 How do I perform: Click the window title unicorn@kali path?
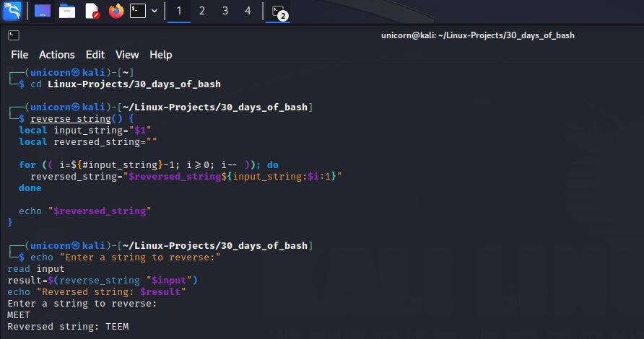click(x=478, y=35)
